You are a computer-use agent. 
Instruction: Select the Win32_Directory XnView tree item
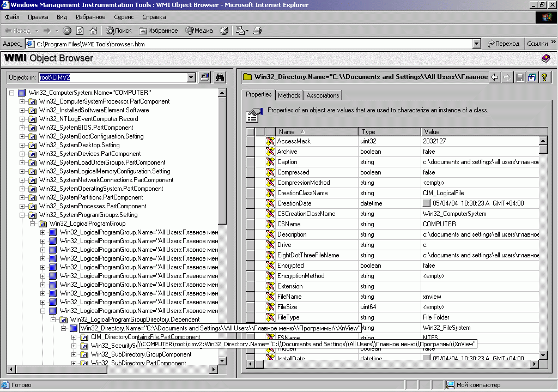(221, 328)
